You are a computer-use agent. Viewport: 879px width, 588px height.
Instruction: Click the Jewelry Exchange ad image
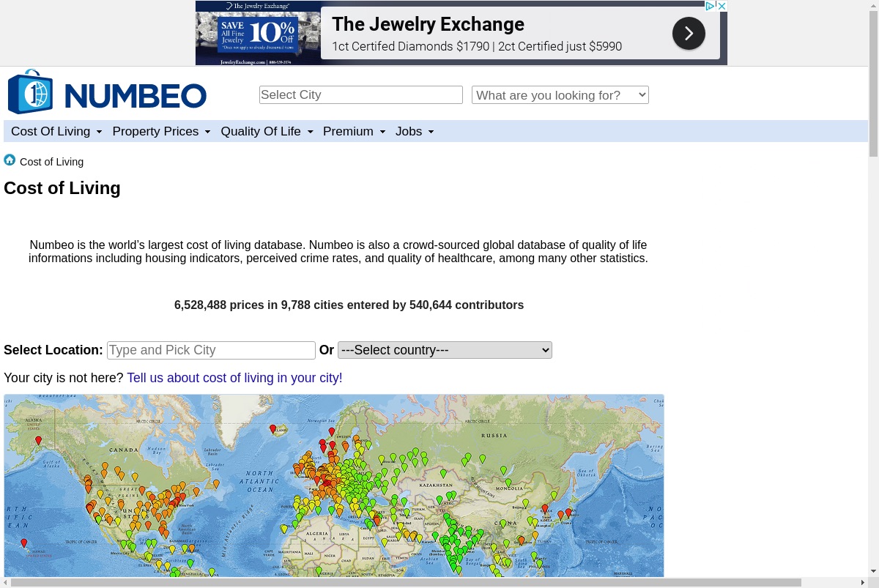(258, 33)
